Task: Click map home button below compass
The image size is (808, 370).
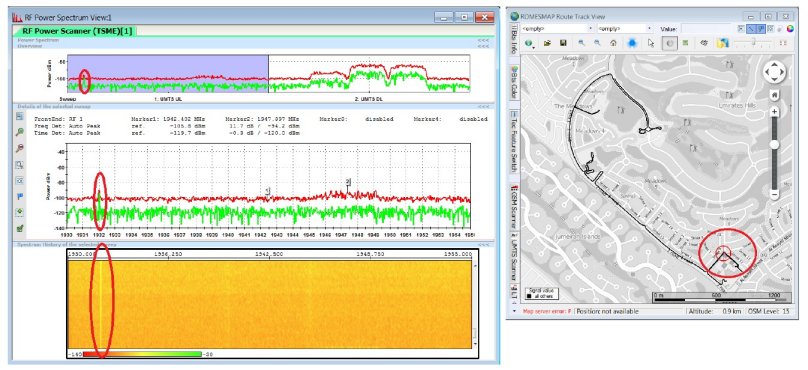Action: (774, 95)
